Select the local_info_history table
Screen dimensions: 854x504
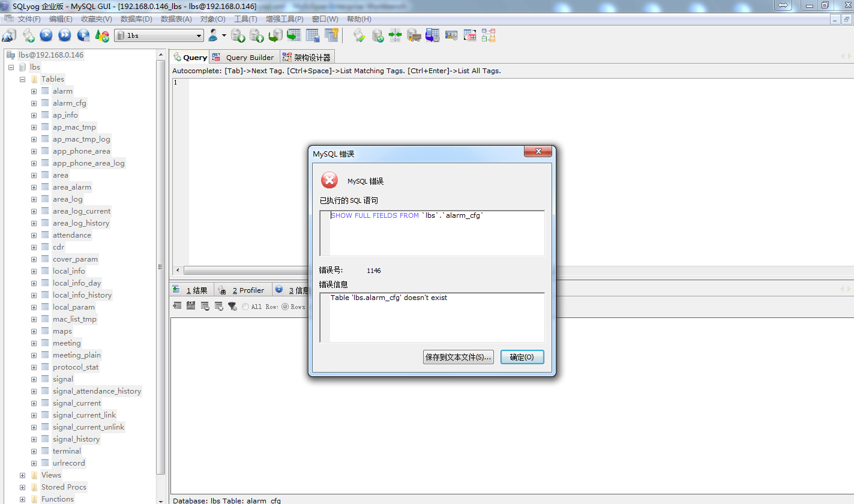pyautogui.click(x=82, y=295)
